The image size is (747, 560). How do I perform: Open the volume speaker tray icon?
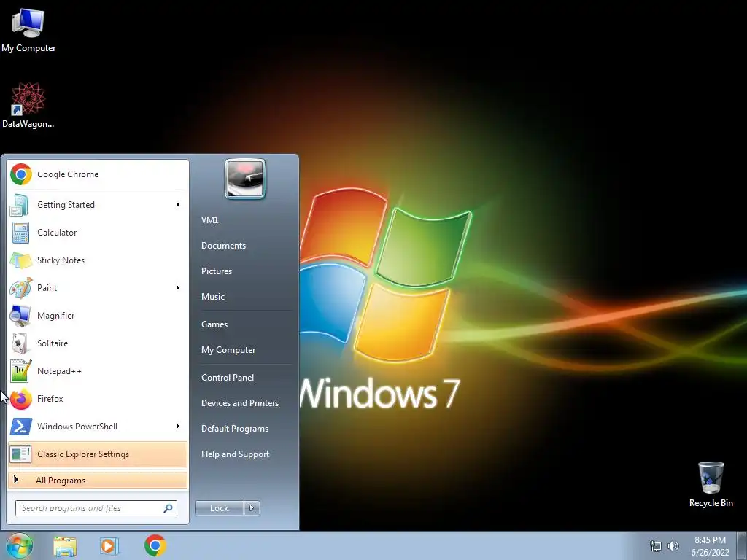pyautogui.click(x=673, y=546)
